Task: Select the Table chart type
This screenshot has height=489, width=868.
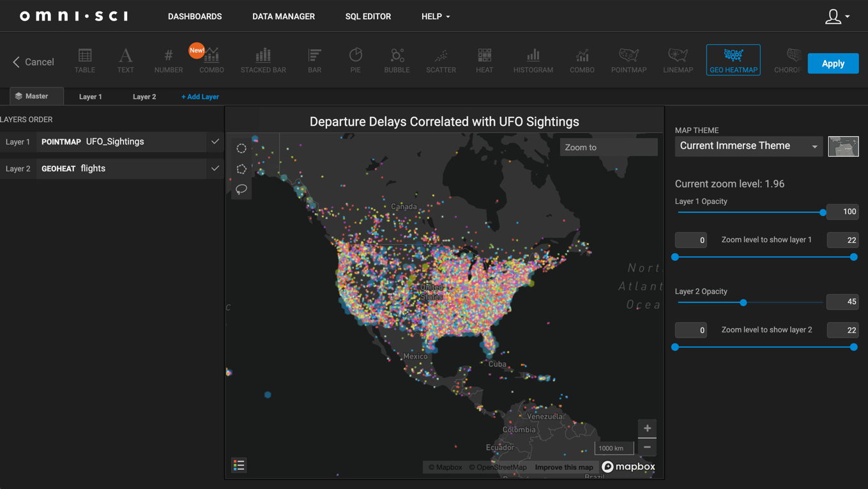Action: point(84,61)
